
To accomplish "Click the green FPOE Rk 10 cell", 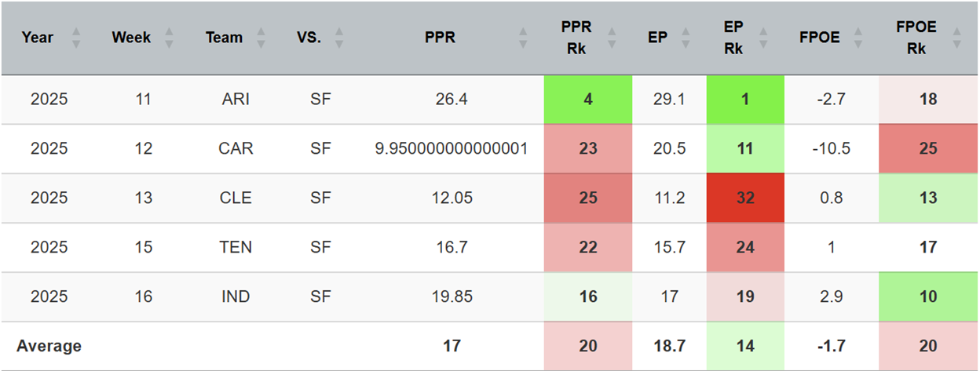I will [x=928, y=297].
